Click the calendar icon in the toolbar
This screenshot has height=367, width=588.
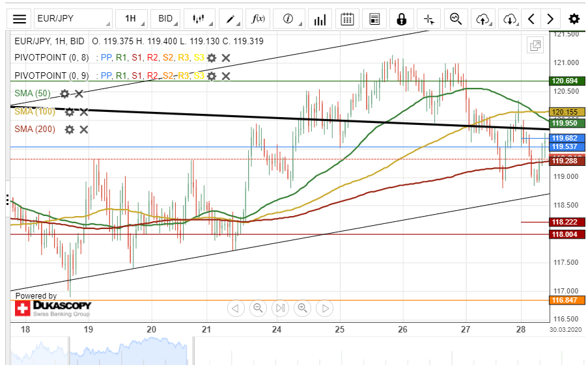348,19
